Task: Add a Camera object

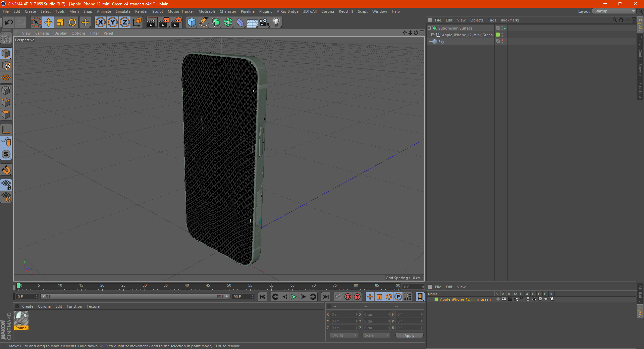Action: pos(264,22)
